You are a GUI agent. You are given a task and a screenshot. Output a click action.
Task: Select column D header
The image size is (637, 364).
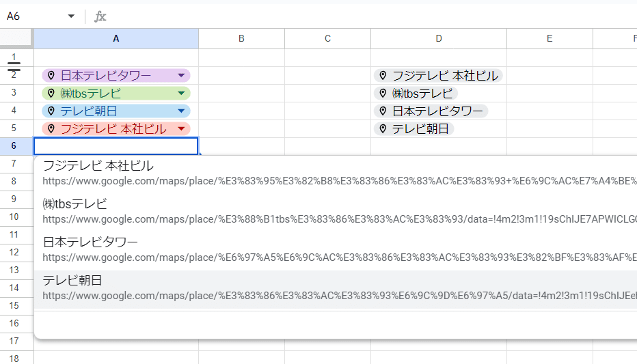coord(439,38)
